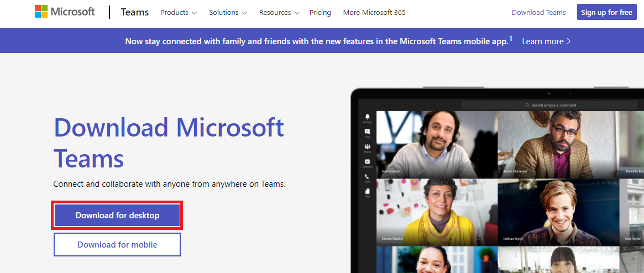Click the Download for desktop button
The image size is (644, 273).
tap(117, 216)
